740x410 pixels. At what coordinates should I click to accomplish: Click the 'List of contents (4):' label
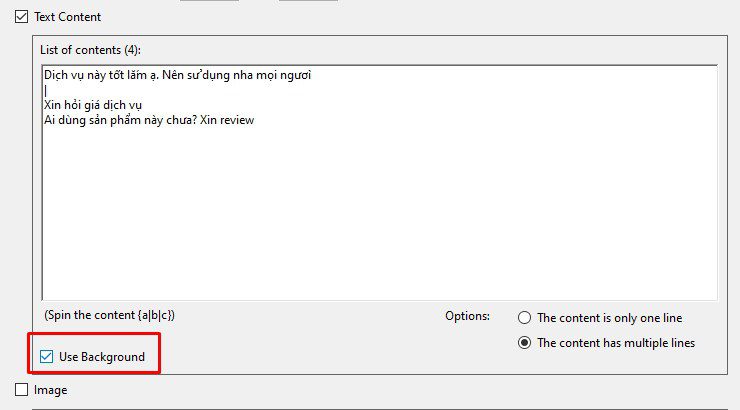(90, 50)
